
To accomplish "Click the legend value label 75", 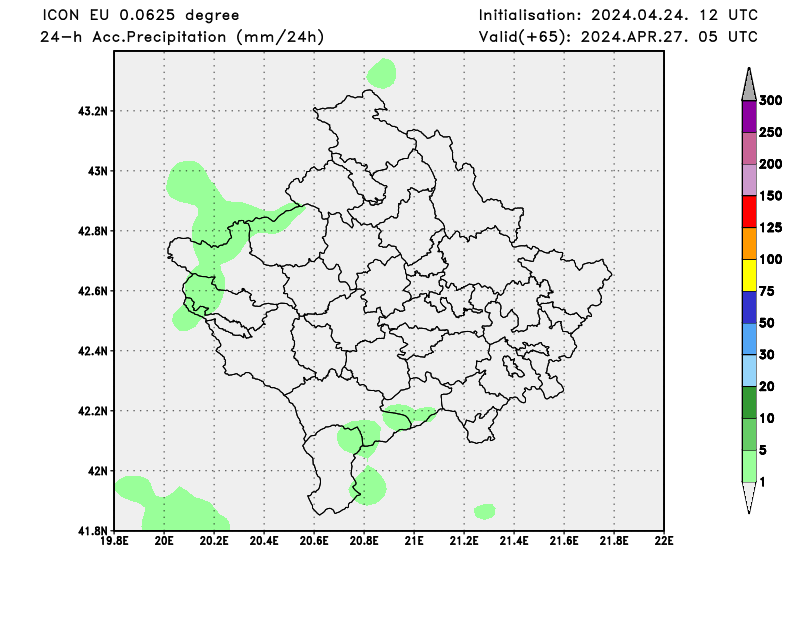I will (x=767, y=291).
